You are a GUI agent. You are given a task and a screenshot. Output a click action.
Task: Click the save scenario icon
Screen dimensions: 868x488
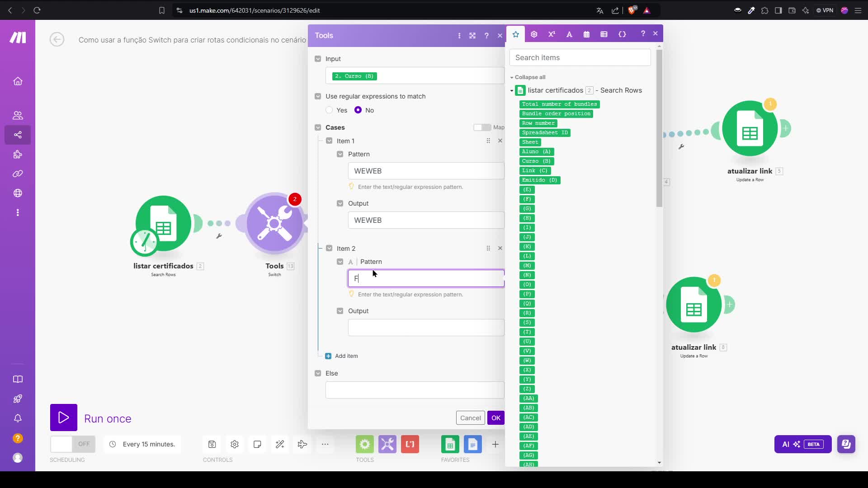pos(212,445)
